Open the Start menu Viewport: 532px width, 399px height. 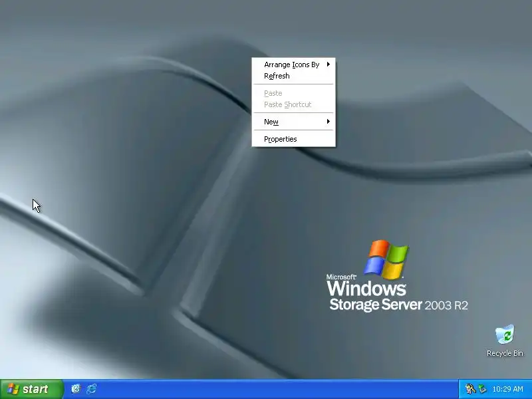pos(32,389)
